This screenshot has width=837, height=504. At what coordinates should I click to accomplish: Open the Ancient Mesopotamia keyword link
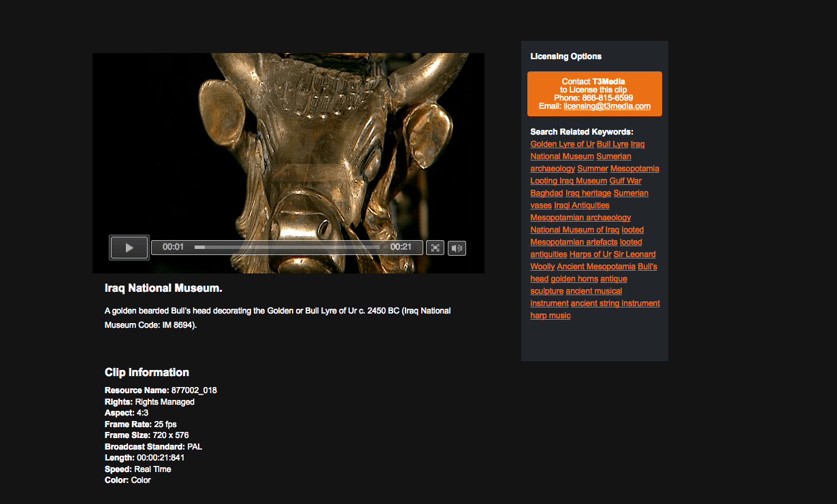(x=596, y=267)
